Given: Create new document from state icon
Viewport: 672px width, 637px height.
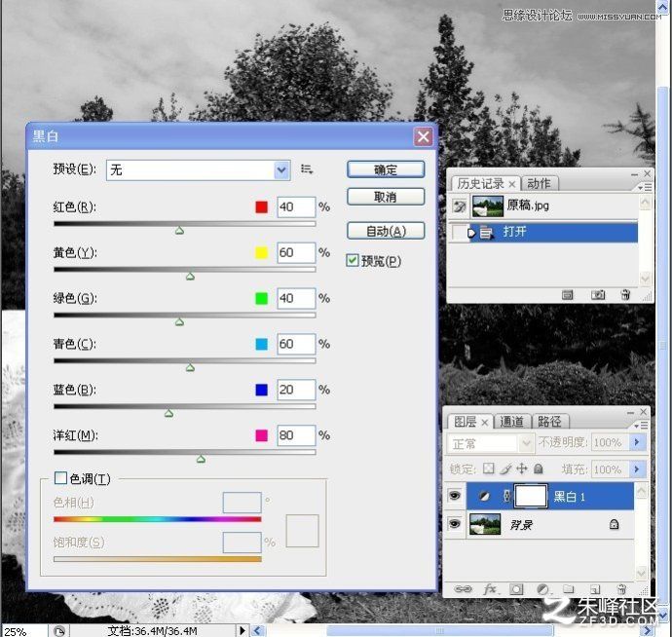Looking at the screenshot, I should pos(567,294).
